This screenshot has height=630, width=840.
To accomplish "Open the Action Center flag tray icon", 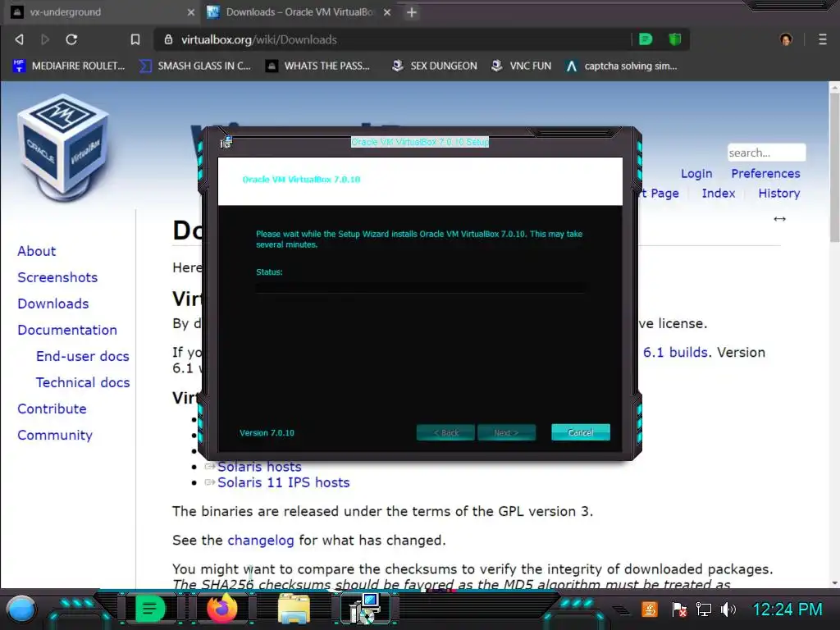I will tap(678, 609).
